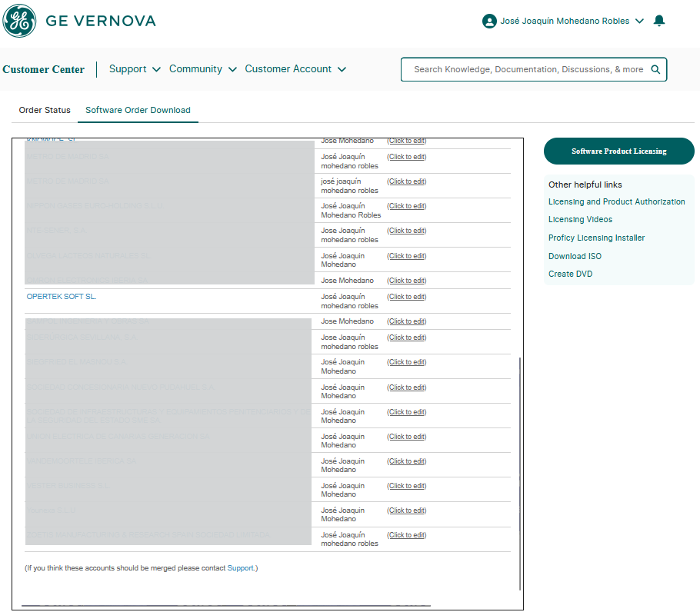Expand the Customer Account menu
The width and height of the screenshot is (700, 612).
[x=295, y=69]
